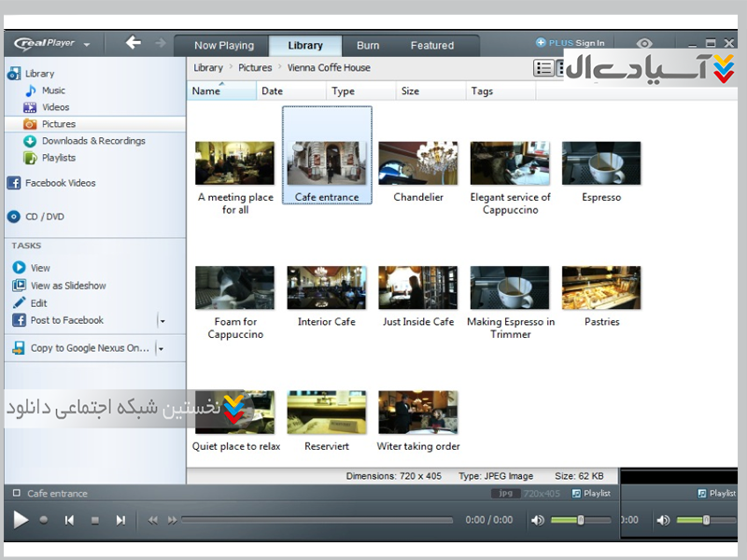Open the CD / DVD section
Image resolution: width=747 pixels, height=560 pixels.
click(44, 217)
